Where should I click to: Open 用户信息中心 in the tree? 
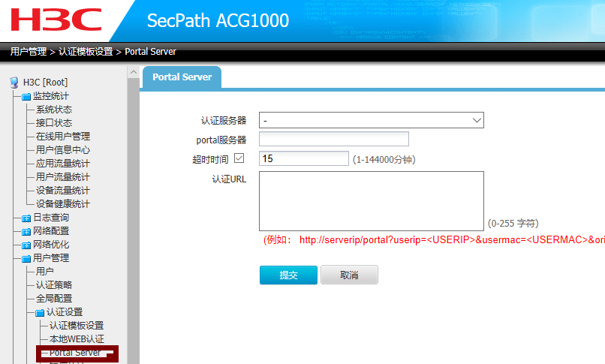63,150
